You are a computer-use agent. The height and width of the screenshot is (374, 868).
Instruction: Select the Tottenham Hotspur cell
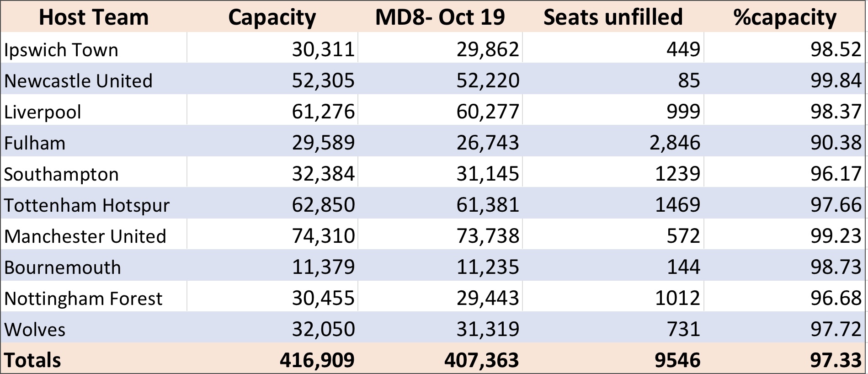[x=94, y=204]
